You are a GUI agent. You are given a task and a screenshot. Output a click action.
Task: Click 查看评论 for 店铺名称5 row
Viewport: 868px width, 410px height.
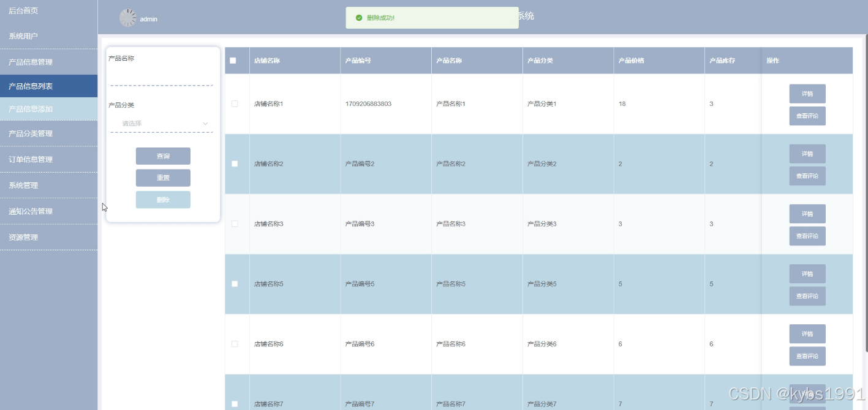pos(807,296)
